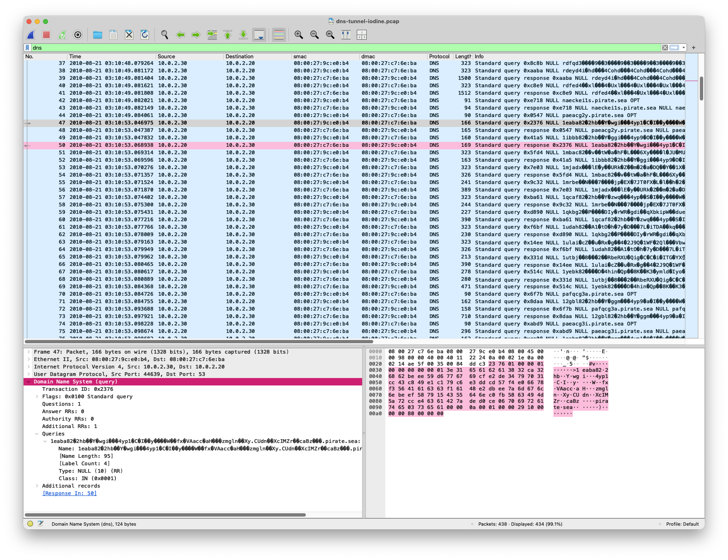
Task: Go to specified packet icon
Action: click(x=212, y=35)
